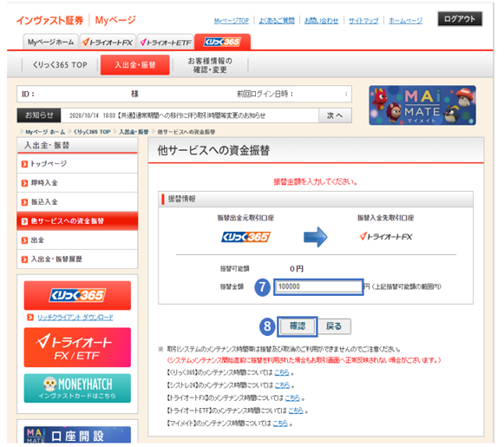Click the ログアウト button

[460, 19]
